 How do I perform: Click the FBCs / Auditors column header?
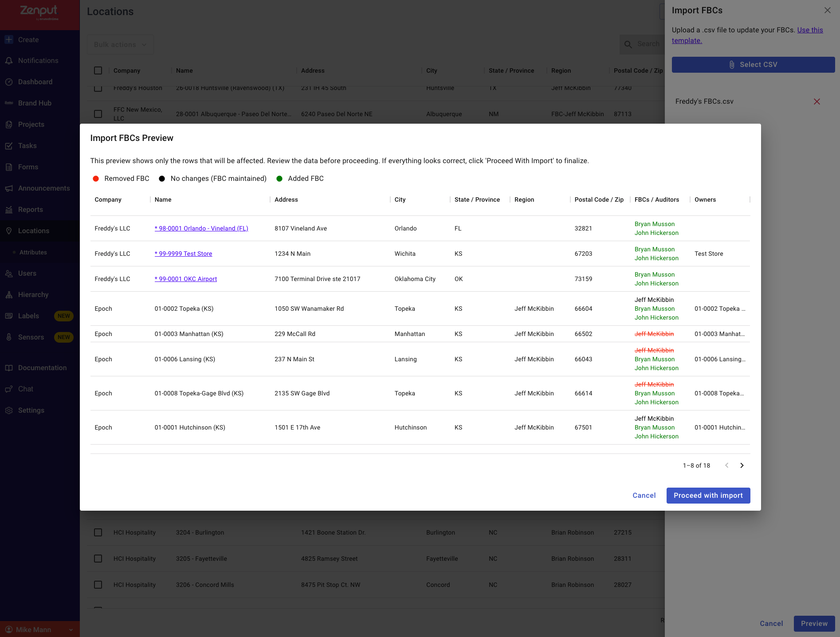657,199
